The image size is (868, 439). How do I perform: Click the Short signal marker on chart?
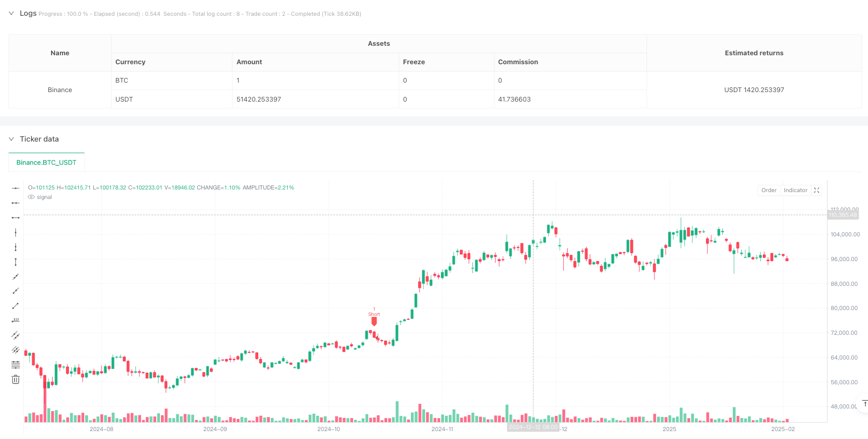tap(374, 320)
